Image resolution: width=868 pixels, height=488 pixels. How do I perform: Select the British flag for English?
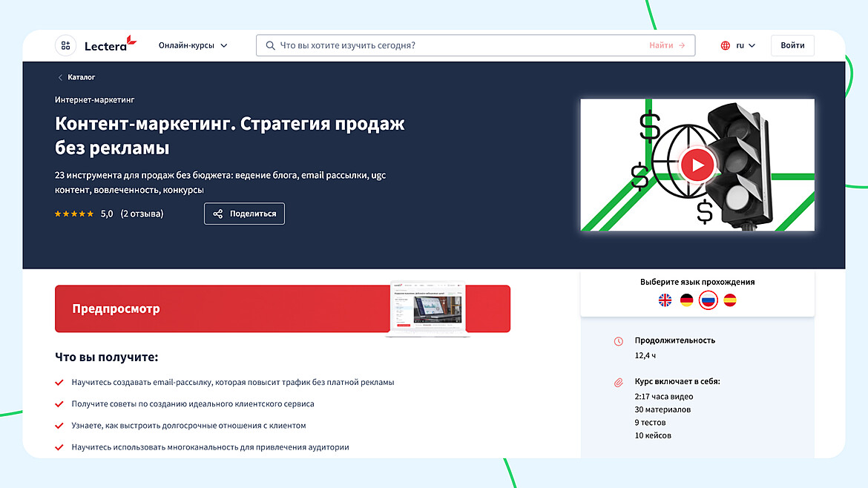(665, 302)
